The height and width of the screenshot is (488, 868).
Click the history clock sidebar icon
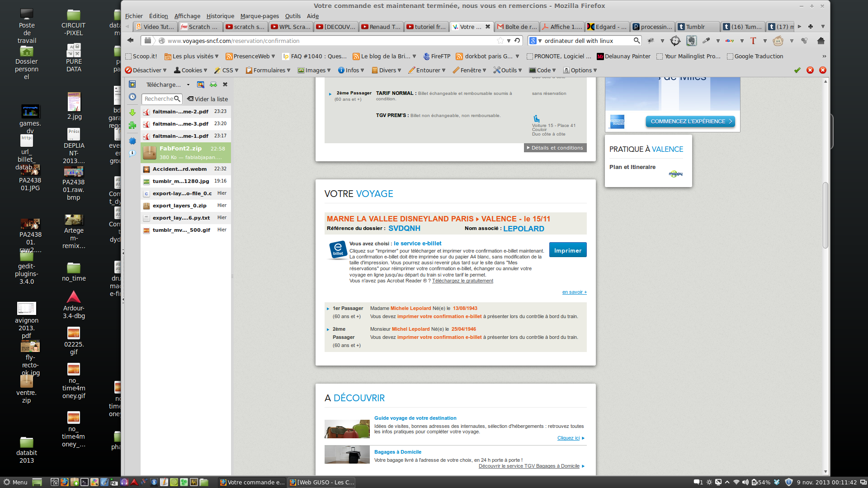132,97
